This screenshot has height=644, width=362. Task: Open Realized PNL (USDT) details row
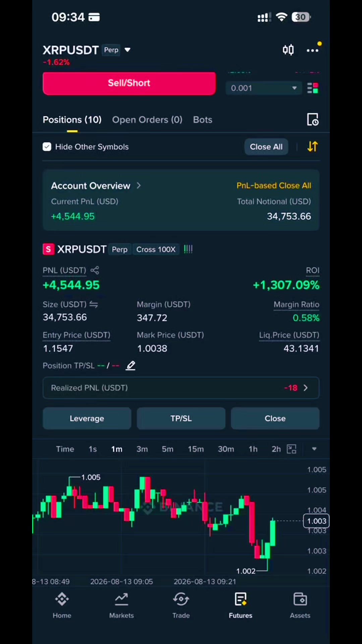[x=181, y=388]
